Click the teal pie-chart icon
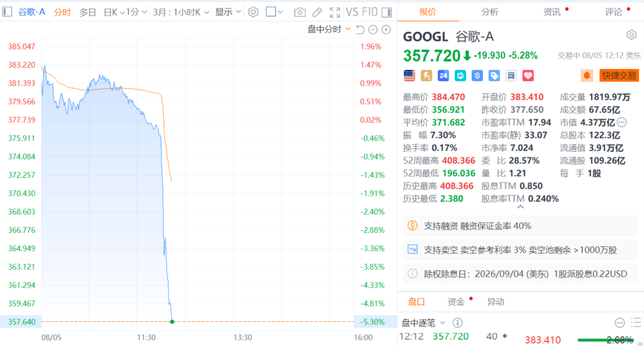 [460, 76]
